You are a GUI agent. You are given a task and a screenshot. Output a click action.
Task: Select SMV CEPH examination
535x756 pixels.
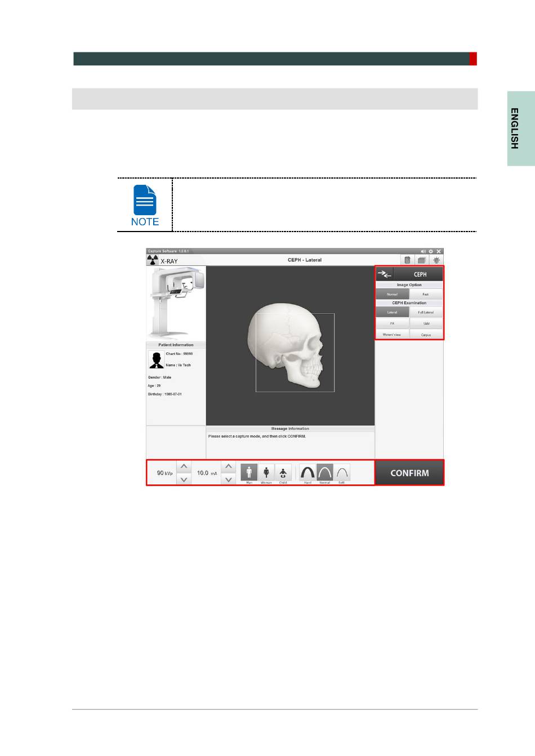pyautogui.click(x=426, y=323)
